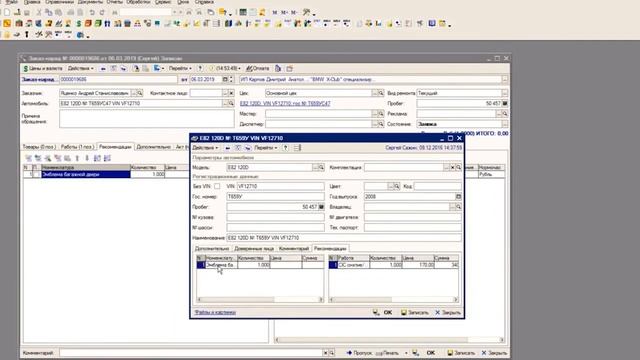Switch to the Товары tab in order window
640x360 pixels.
(x=39, y=147)
